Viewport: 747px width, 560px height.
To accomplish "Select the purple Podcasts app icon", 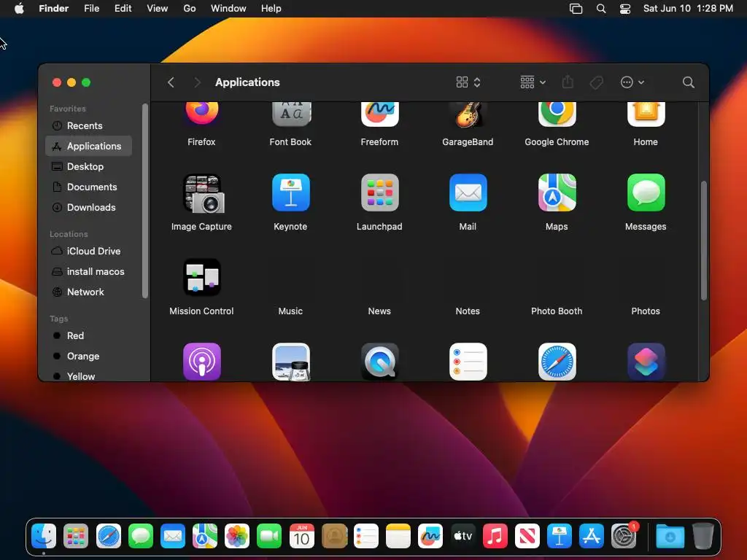I will [202, 362].
